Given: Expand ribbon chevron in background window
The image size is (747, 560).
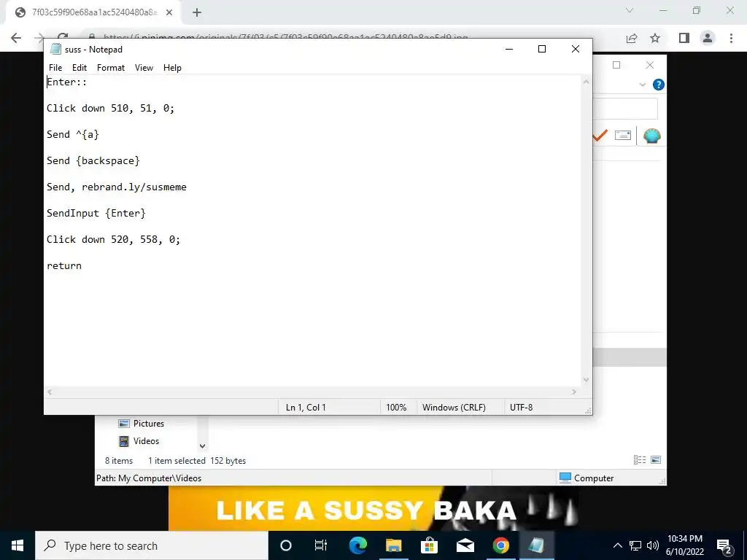Looking at the screenshot, I should click(x=642, y=85).
